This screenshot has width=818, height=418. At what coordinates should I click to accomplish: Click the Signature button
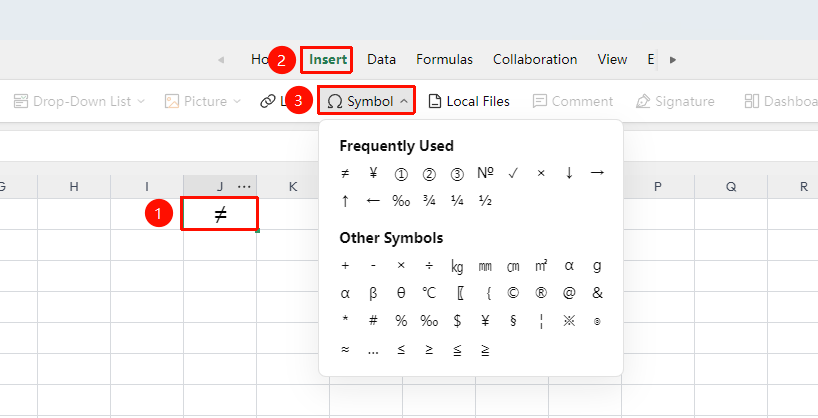pos(675,101)
